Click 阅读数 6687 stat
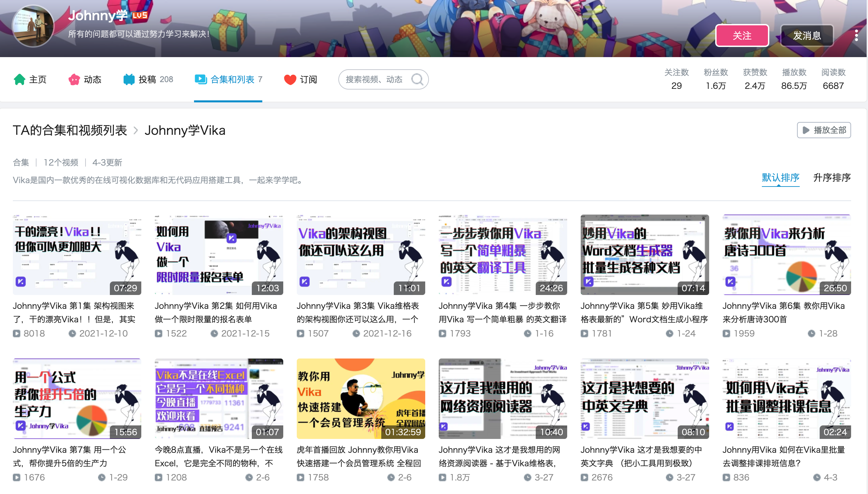Screen dimensions: 868x494 834,79
